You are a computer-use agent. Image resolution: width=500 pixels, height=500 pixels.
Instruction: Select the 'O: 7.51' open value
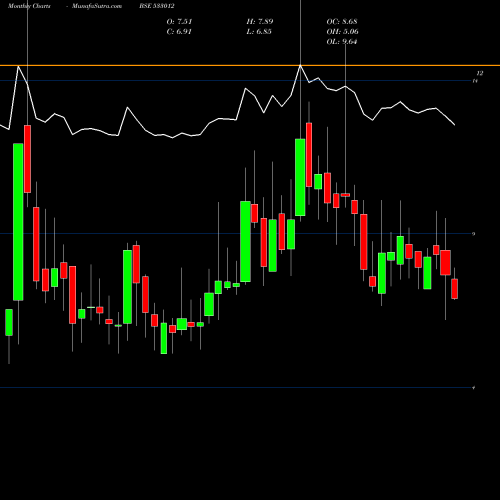[x=179, y=22]
